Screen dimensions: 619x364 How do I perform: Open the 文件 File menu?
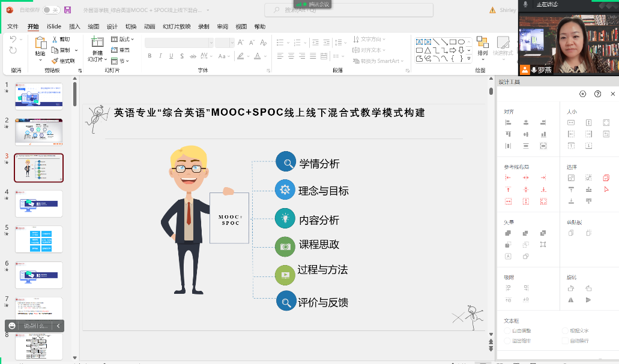13,26
